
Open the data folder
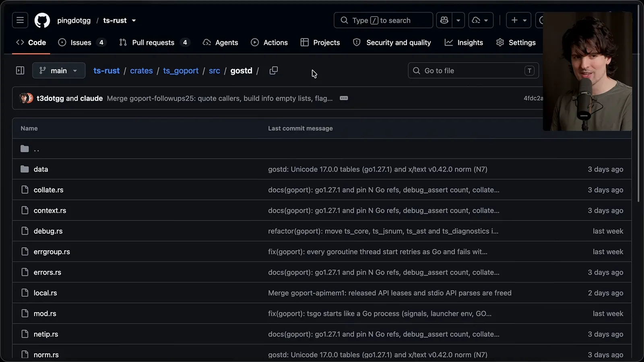pyautogui.click(x=41, y=169)
